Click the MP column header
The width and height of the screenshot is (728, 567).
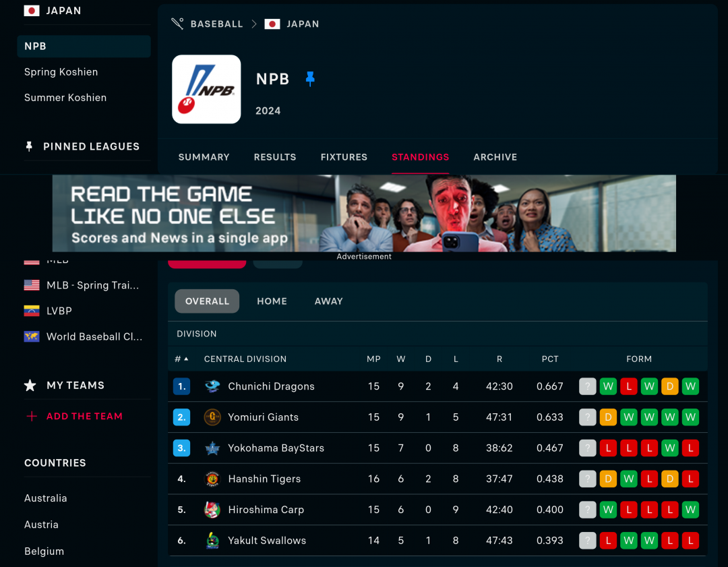373,359
